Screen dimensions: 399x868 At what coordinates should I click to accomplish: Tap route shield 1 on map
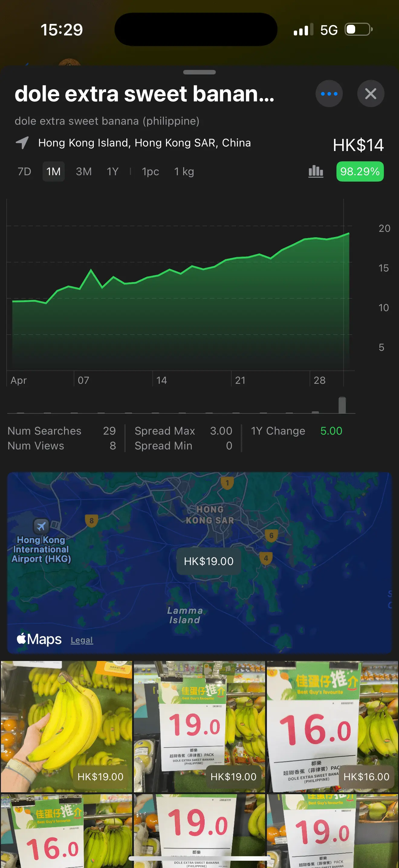tap(227, 483)
